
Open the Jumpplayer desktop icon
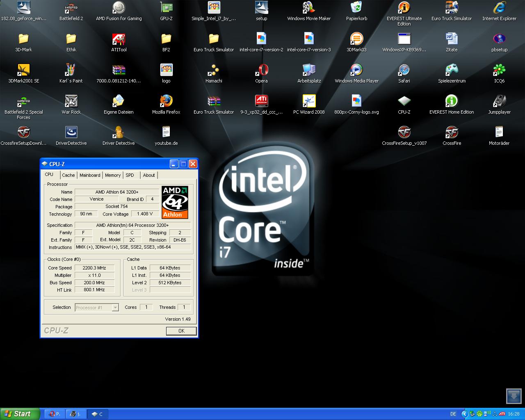(499, 105)
